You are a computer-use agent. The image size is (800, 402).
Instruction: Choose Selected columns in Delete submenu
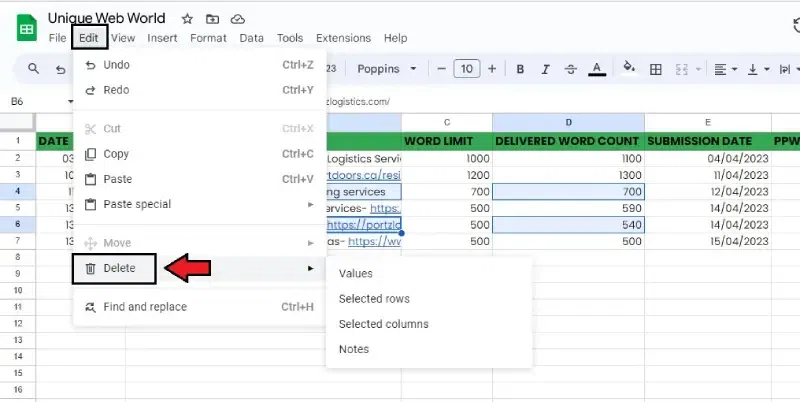429,324
